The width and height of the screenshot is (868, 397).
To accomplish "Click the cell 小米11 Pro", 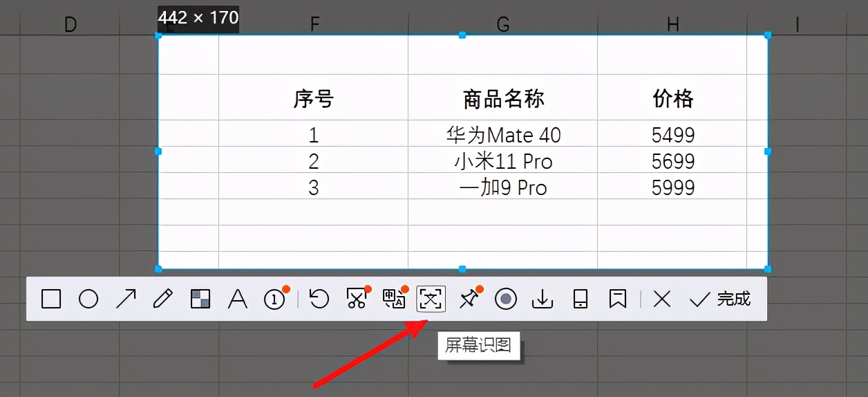I will tap(503, 160).
